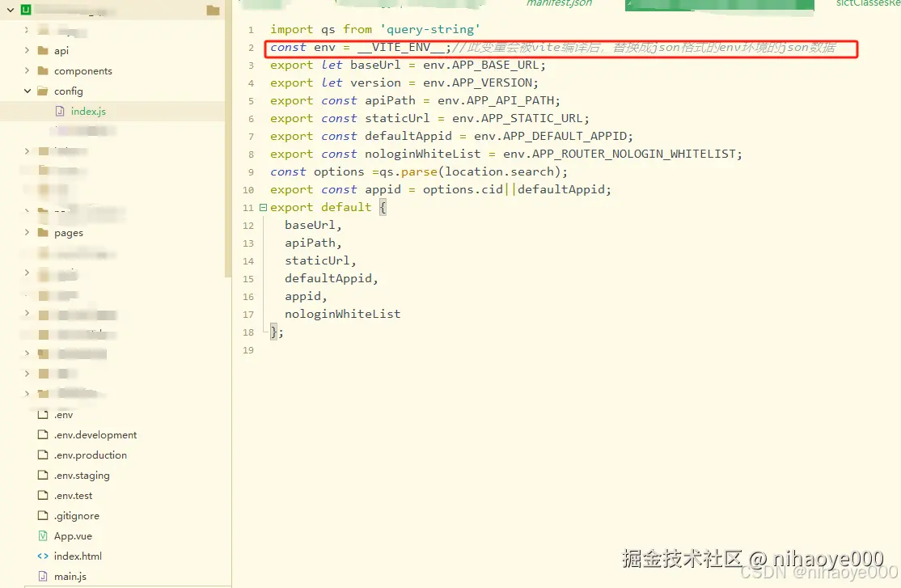Click 'nologinWhiteList' on line 17
901x588 pixels.
tap(342, 315)
